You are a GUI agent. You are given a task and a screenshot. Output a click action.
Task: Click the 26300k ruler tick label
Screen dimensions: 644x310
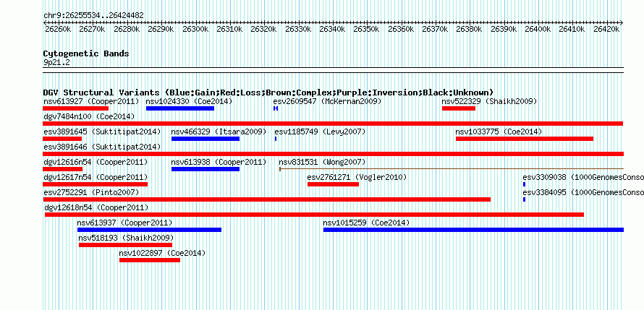(195, 29)
